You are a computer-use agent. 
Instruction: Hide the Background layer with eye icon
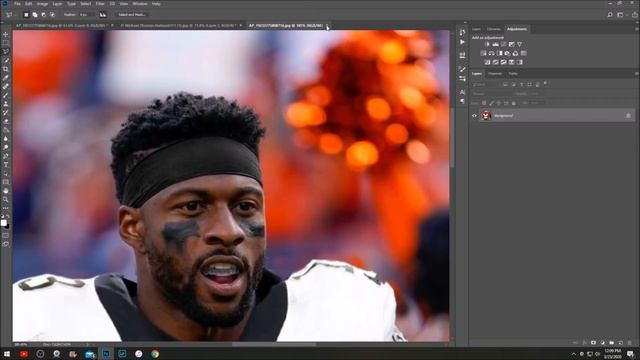pos(474,116)
